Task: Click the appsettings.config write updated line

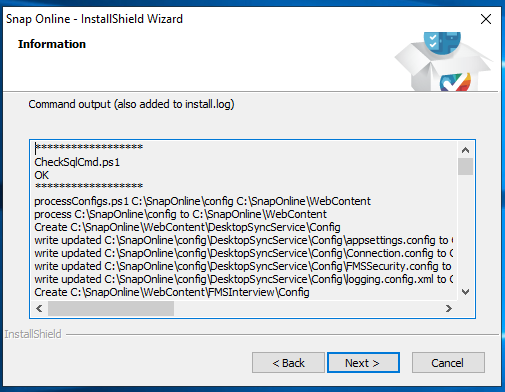Action: point(244,240)
